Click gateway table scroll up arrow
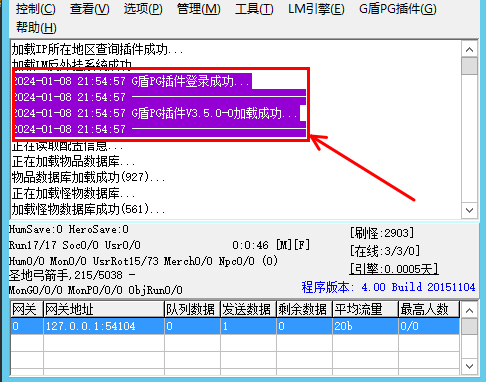 (469, 311)
